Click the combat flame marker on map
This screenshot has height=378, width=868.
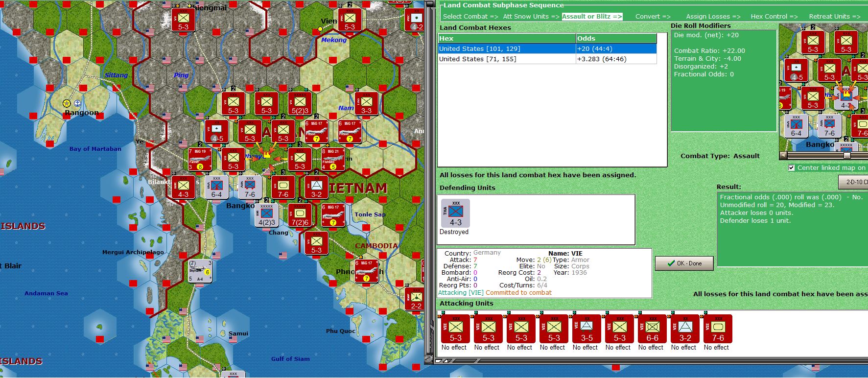coord(266,155)
